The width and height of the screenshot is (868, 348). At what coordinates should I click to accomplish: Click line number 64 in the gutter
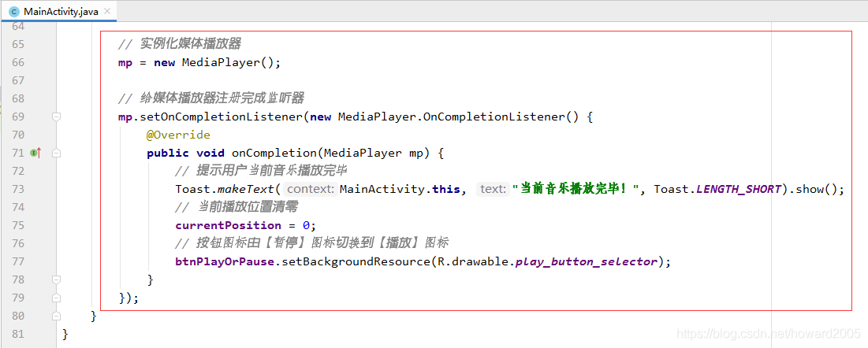click(17, 27)
